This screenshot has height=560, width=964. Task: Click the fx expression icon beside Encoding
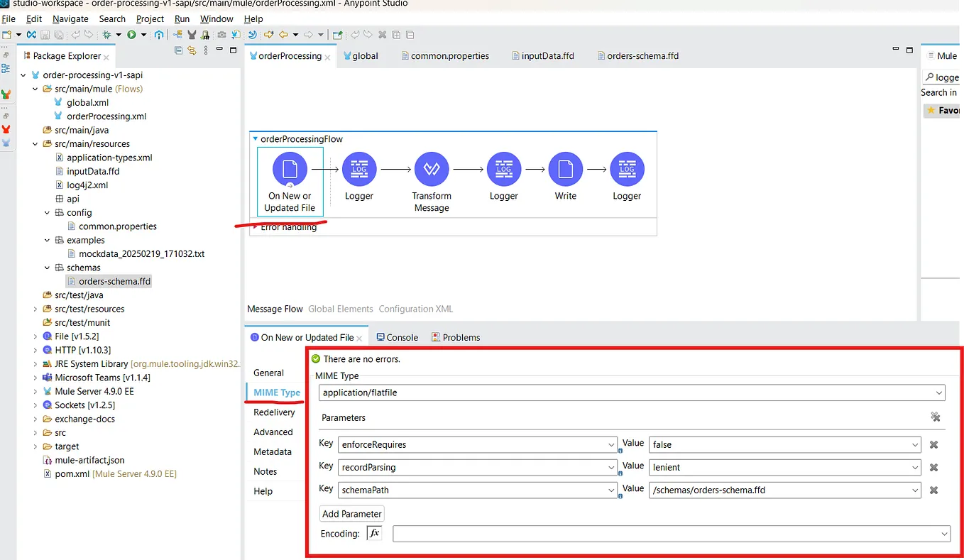tap(374, 533)
